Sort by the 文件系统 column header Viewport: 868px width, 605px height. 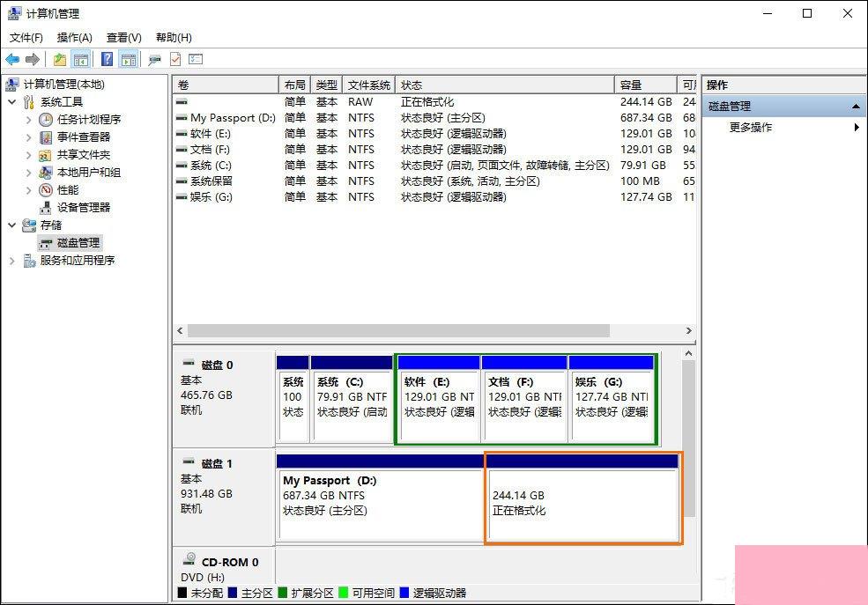click(x=368, y=85)
